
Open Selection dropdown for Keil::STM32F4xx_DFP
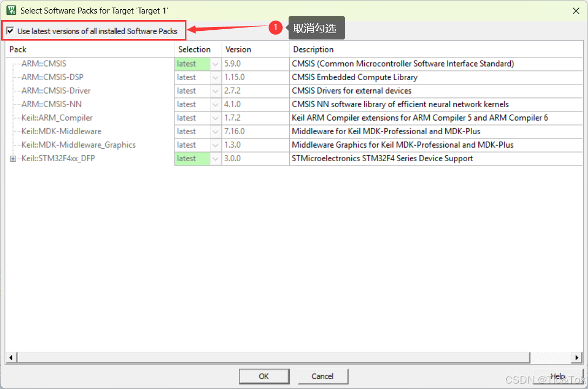tap(216, 159)
